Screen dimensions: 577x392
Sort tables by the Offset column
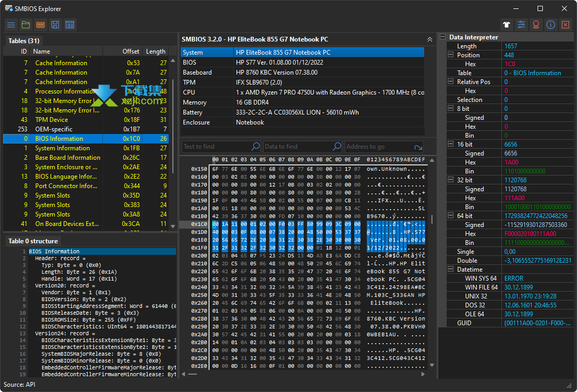123,51
